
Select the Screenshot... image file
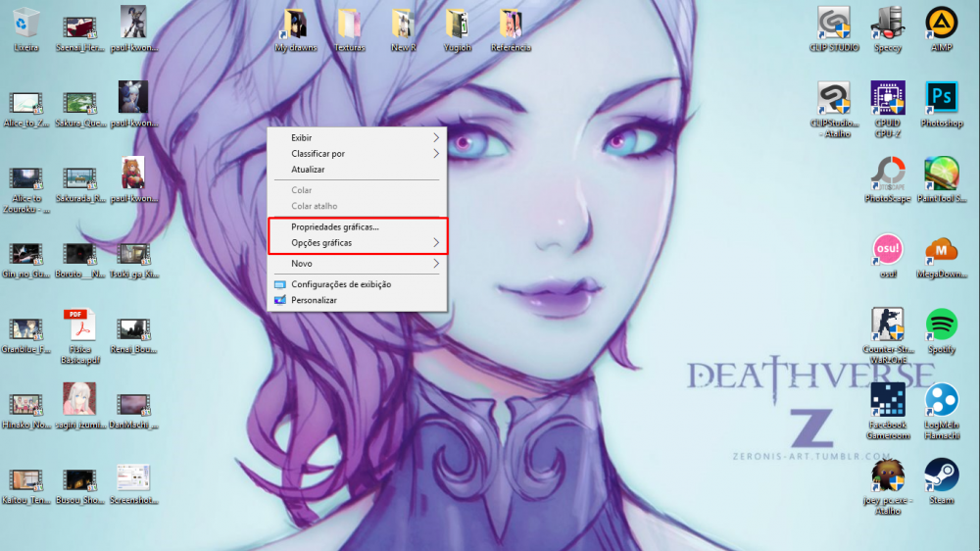click(x=133, y=482)
